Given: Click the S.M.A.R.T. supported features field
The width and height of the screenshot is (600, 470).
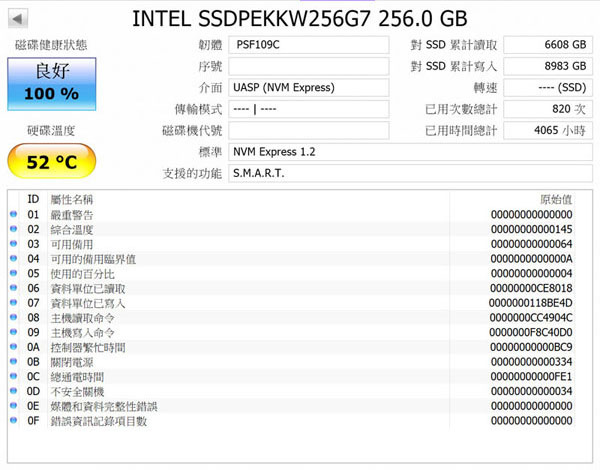Looking at the screenshot, I should (x=410, y=173).
